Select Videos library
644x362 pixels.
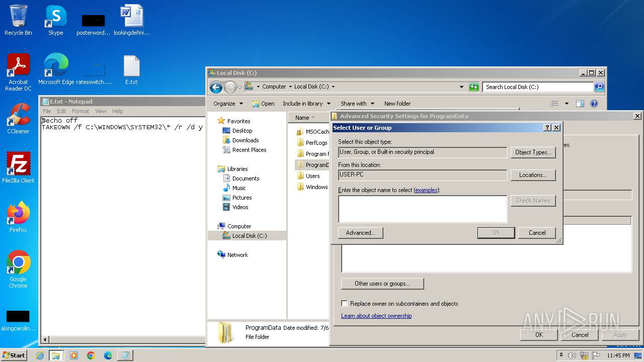click(240, 207)
